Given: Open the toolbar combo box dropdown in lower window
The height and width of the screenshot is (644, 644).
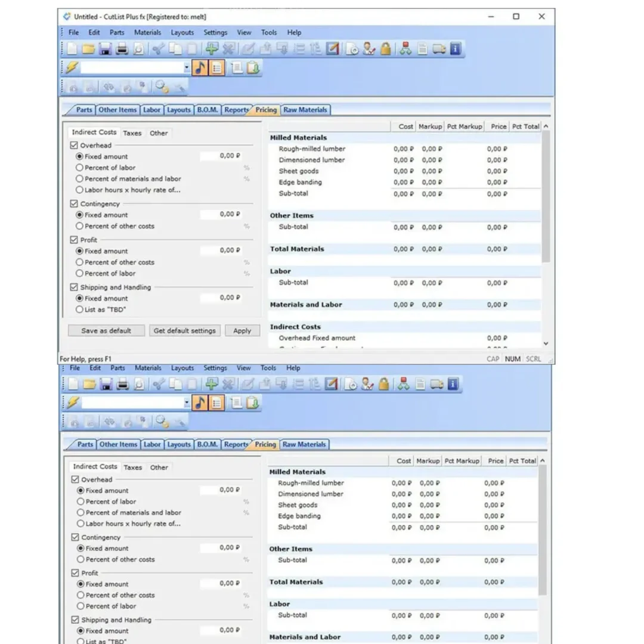Looking at the screenshot, I should click(x=187, y=403).
